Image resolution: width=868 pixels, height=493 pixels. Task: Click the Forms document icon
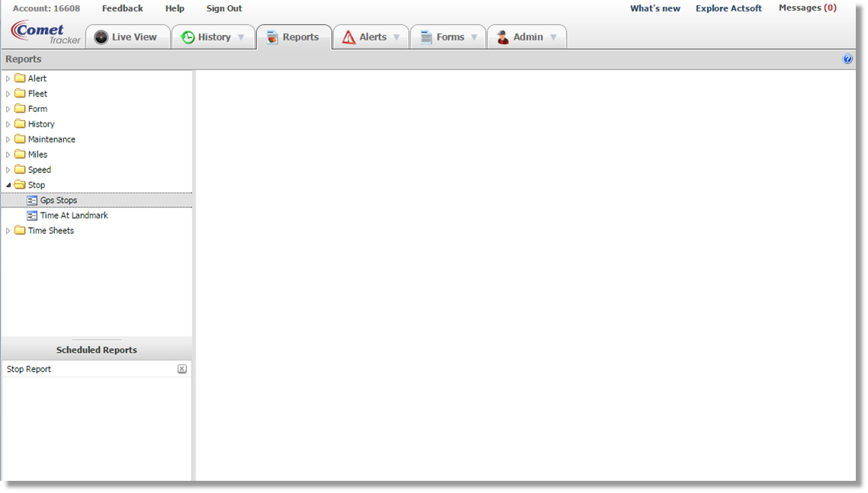coord(426,37)
